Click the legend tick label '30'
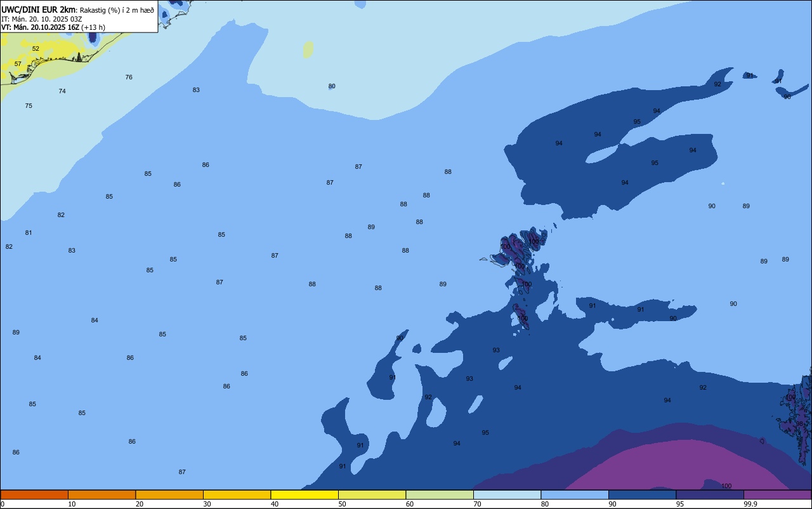 click(207, 504)
